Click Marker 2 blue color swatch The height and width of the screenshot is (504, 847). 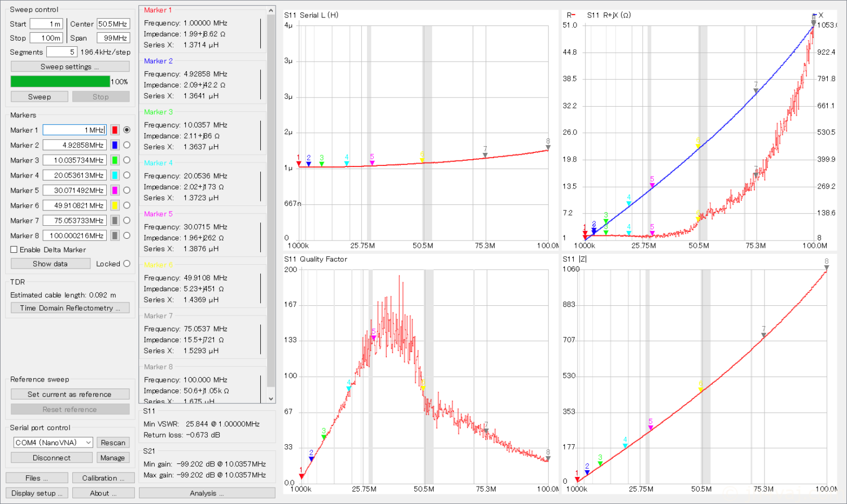(115, 145)
